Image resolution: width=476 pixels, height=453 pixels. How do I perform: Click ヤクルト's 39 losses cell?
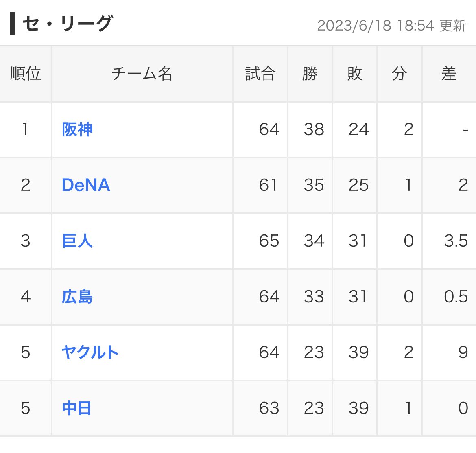point(358,352)
